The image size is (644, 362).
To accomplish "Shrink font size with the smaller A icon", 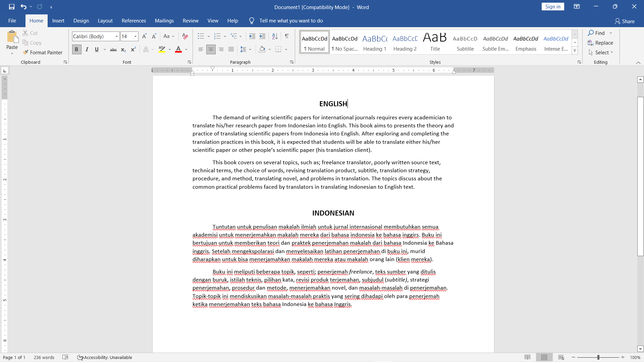I will (154, 36).
